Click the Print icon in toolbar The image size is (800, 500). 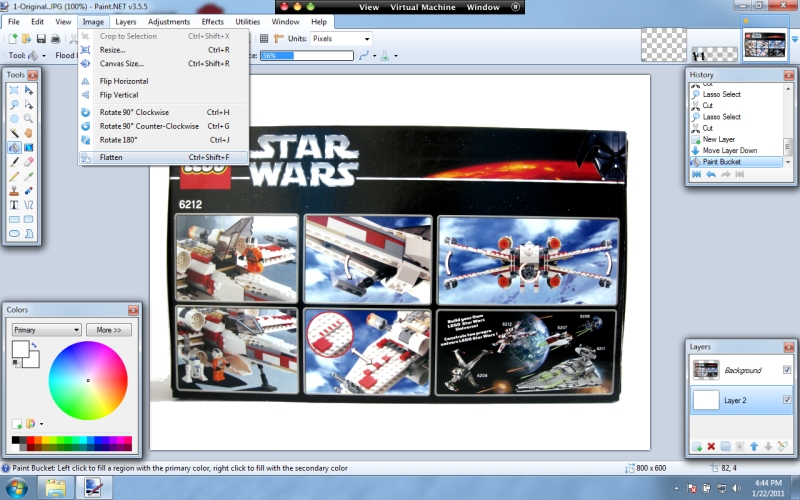coord(56,39)
